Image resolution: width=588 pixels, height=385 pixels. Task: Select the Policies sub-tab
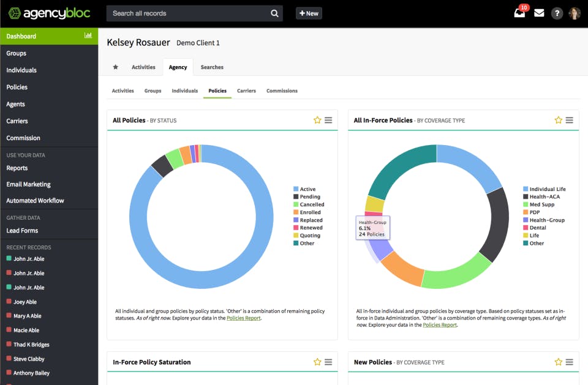(217, 91)
